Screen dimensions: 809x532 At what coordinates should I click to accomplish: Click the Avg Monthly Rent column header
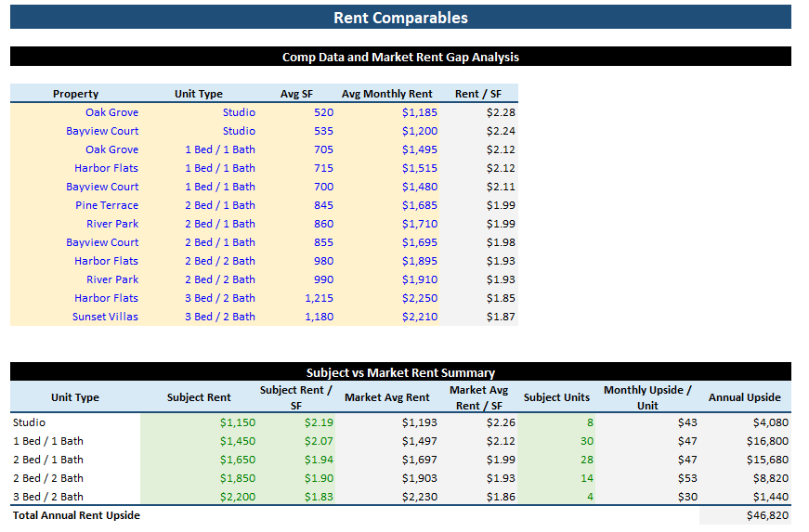[387, 94]
